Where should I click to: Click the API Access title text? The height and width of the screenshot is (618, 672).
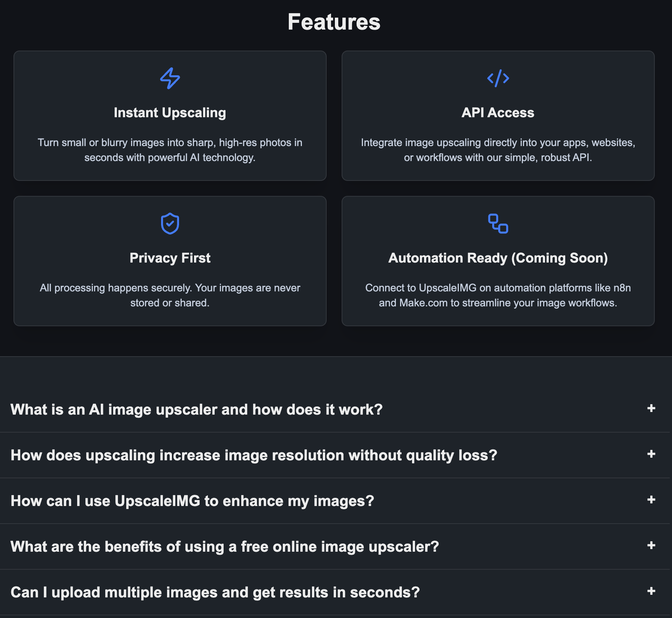[x=498, y=112]
